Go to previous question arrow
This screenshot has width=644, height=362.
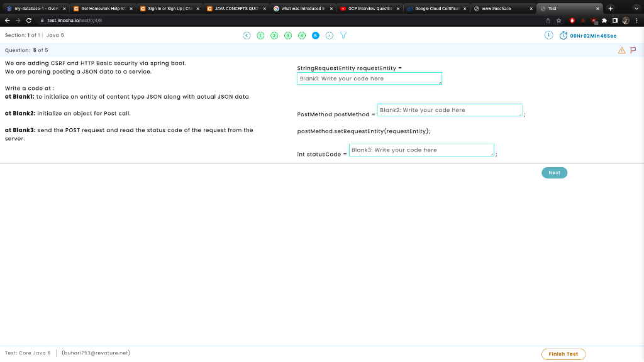[247, 36]
